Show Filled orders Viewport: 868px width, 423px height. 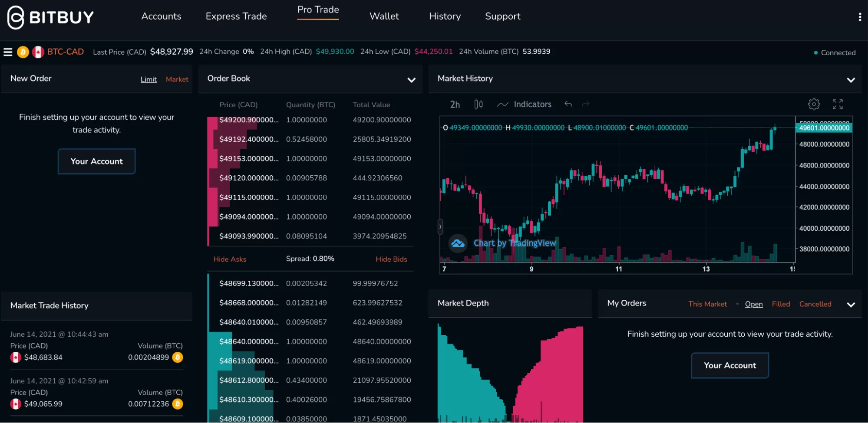[x=781, y=304]
